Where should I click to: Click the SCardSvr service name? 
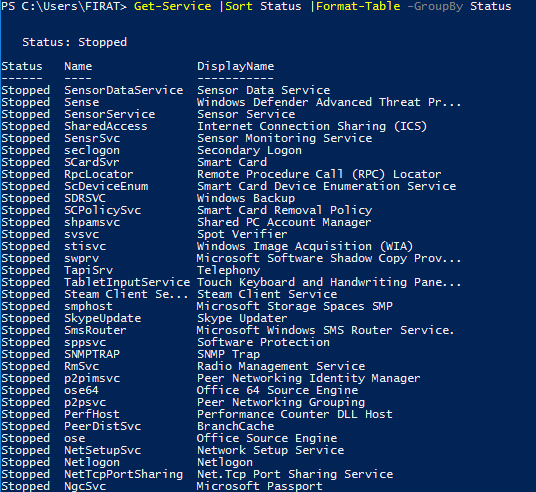(92, 162)
